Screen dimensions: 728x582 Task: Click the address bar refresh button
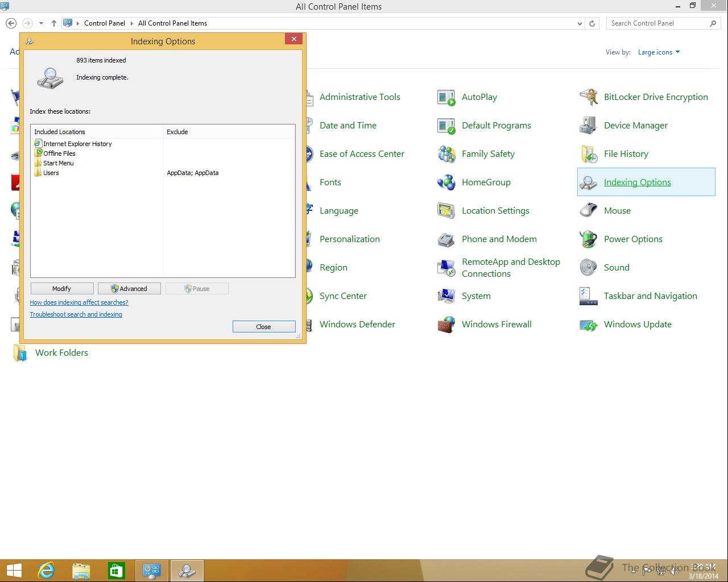click(592, 23)
